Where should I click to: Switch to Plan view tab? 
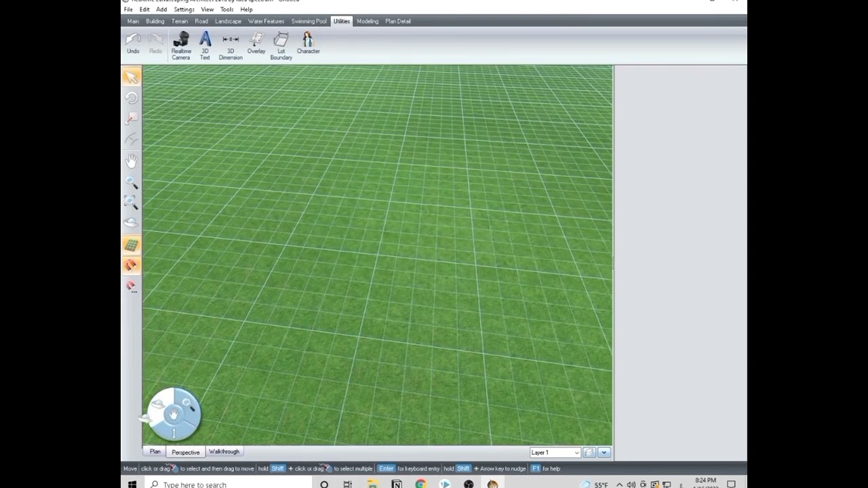[155, 452]
